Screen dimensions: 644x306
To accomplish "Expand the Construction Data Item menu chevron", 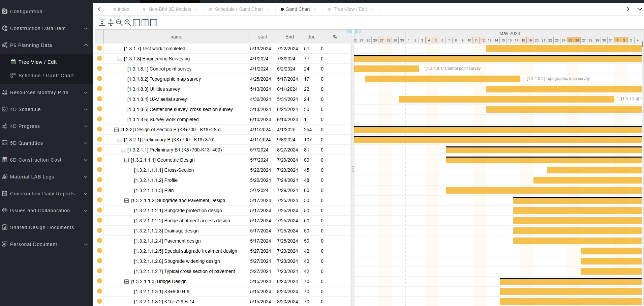I will 86,28.
